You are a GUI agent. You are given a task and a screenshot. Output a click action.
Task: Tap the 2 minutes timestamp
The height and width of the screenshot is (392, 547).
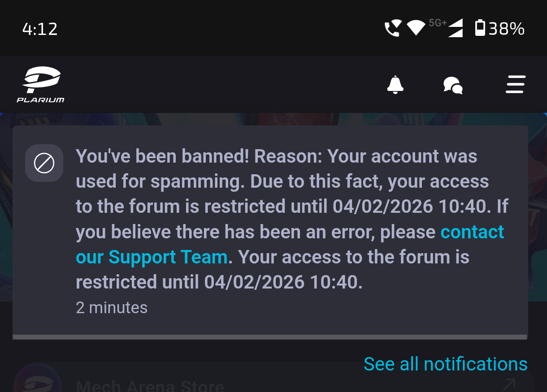[112, 308]
